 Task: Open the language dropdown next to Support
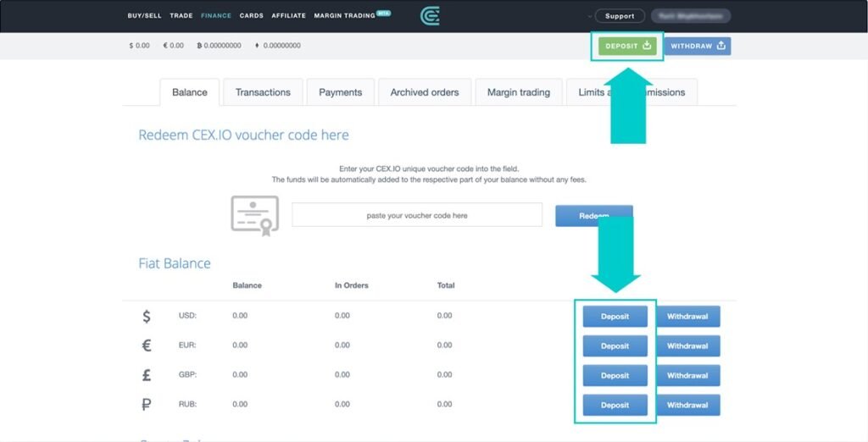point(590,16)
